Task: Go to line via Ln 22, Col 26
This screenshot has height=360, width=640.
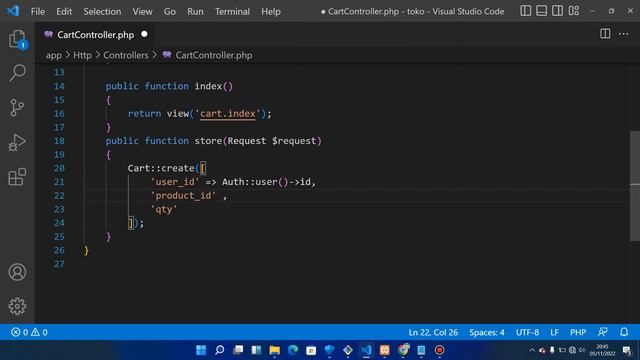Action: (x=433, y=332)
